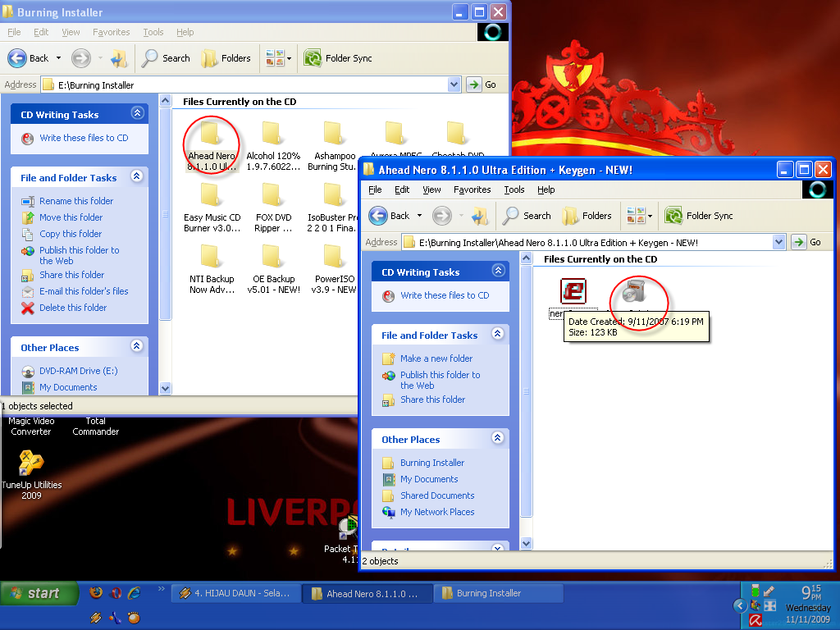Screen dimensions: 840x630
Task: Click the Windows start button
Action: coord(39,593)
